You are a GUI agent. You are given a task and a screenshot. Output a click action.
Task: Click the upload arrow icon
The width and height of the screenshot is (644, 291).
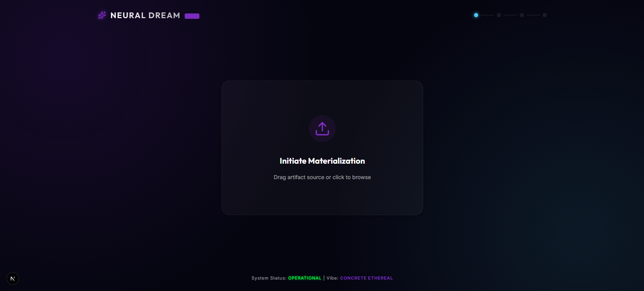(322, 128)
